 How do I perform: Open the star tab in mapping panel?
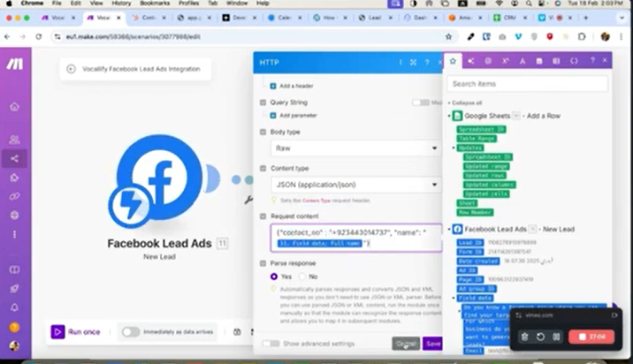[454, 61]
